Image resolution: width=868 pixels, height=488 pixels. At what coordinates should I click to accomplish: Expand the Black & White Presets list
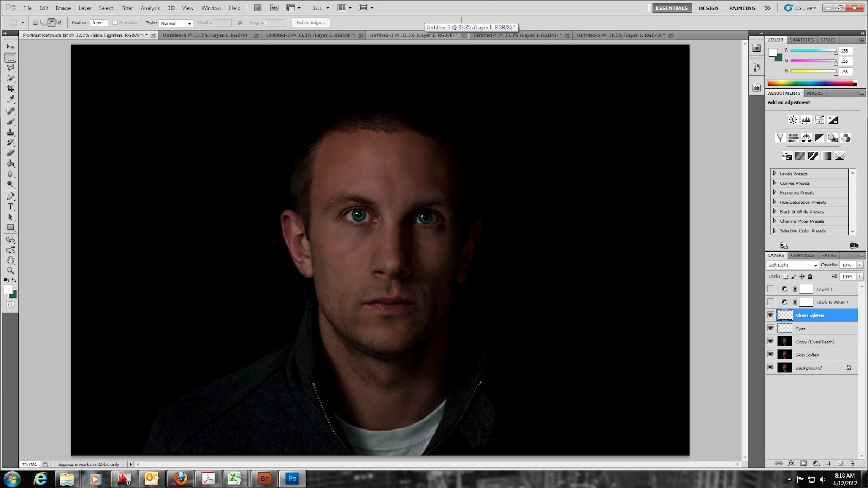click(775, 211)
